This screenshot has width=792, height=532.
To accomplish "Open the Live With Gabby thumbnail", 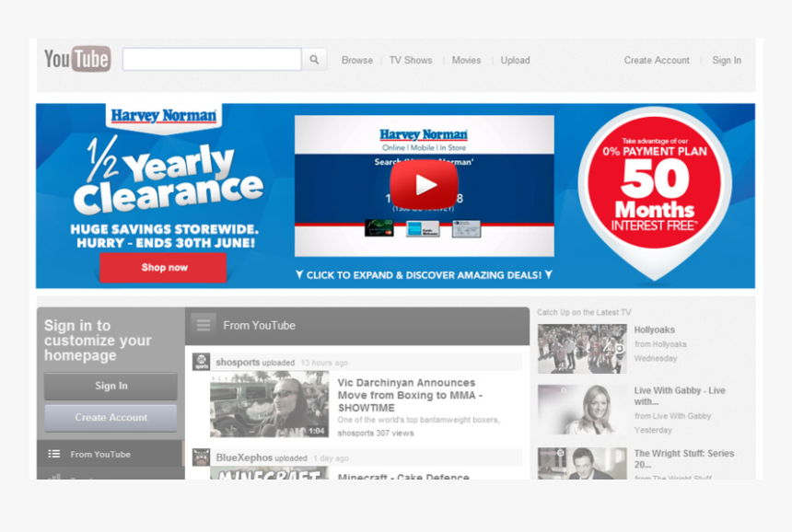I will point(582,410).
